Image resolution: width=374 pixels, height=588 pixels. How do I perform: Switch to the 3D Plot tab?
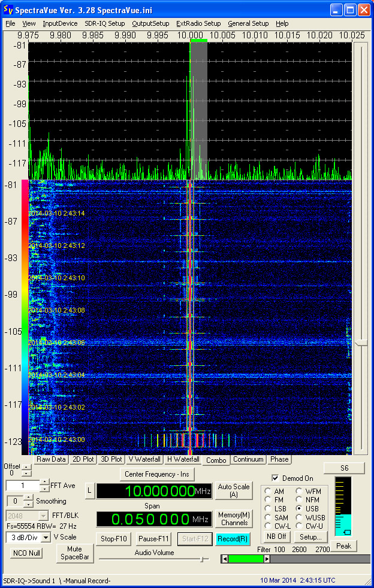click(x=111, y=459)
